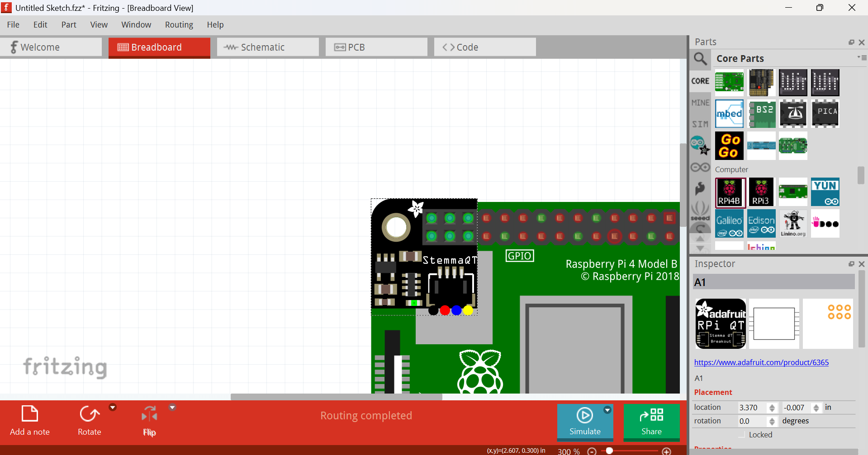Image resolution: width=868 pixels, height=455 pixels.
Task: Toggle the Locked checkbox
Action: tap(742, 435)
